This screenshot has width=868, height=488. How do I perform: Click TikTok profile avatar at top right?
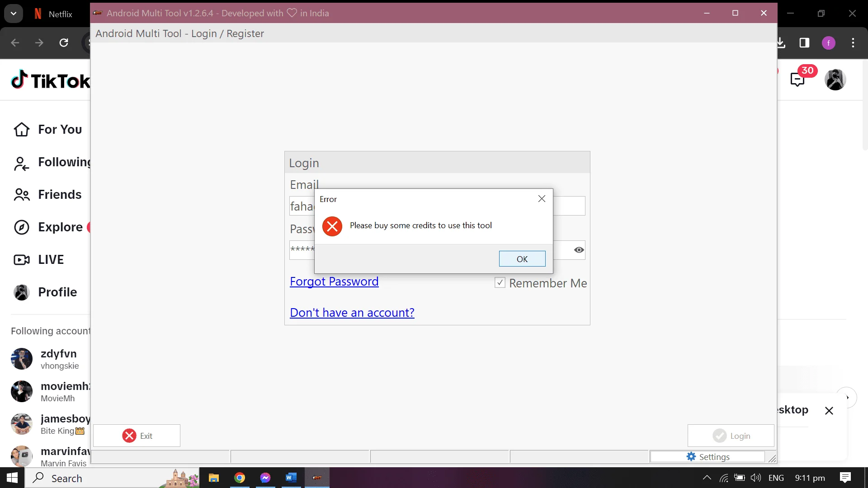835,80
